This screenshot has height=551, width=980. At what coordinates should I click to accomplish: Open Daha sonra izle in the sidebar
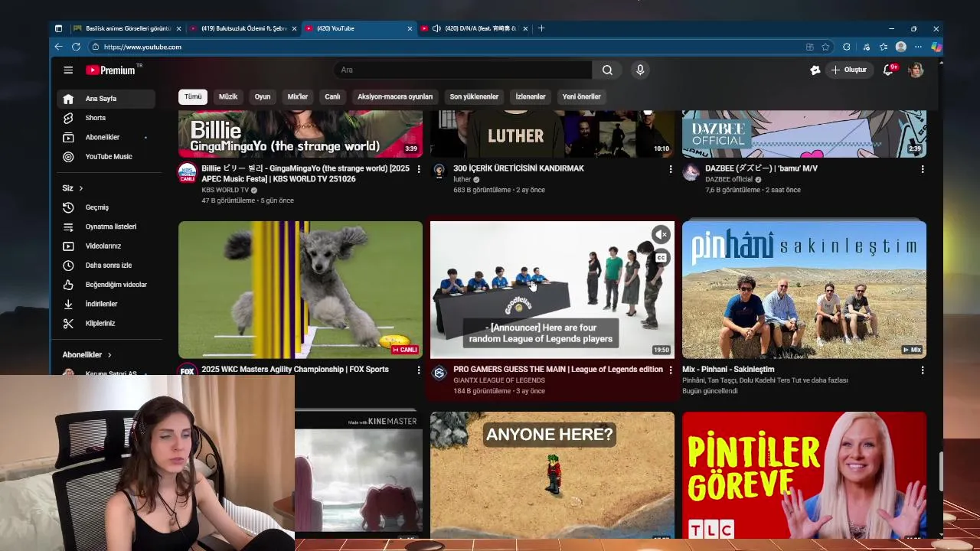(x=106, y=266)
